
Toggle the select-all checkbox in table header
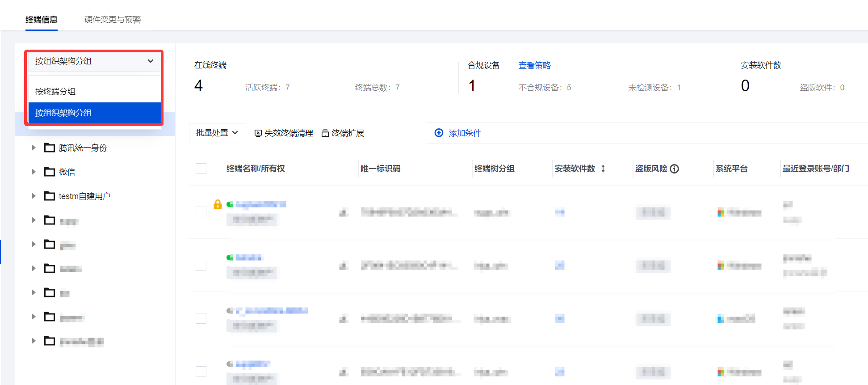[x=201, y=169]
